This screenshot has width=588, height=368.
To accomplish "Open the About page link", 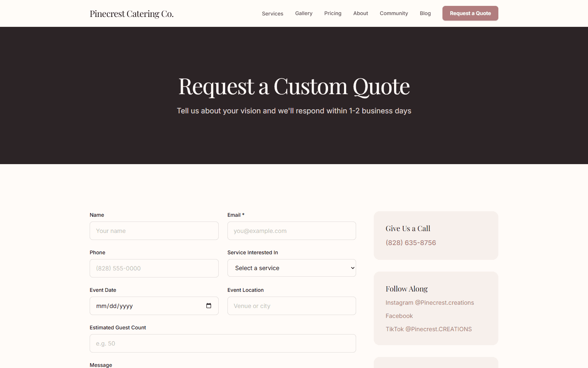I will [361, 13].
